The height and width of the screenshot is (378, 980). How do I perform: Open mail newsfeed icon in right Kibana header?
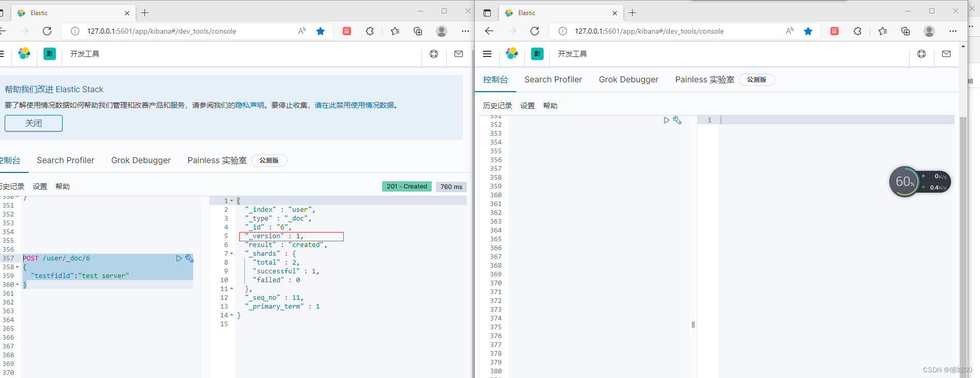coord(946,54)
